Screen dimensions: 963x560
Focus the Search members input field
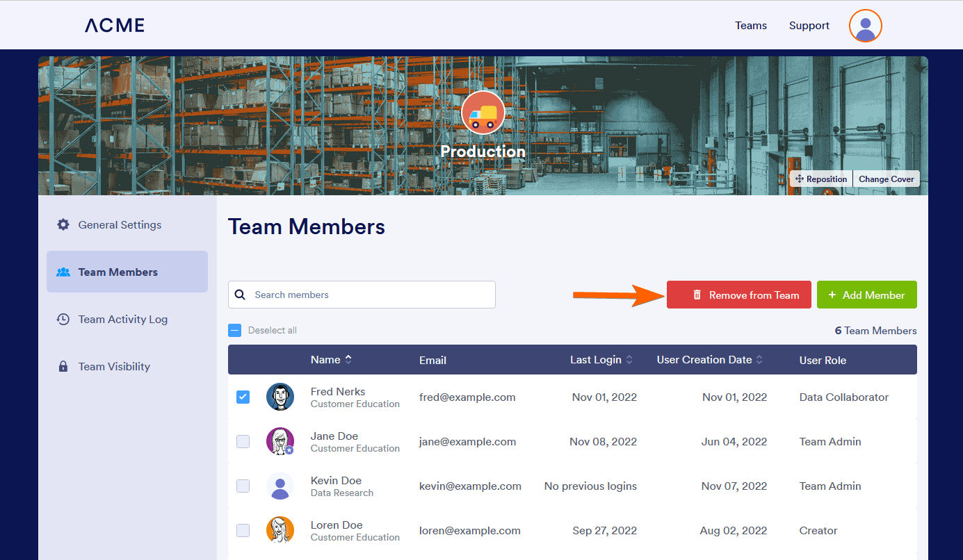pos(372,295)
